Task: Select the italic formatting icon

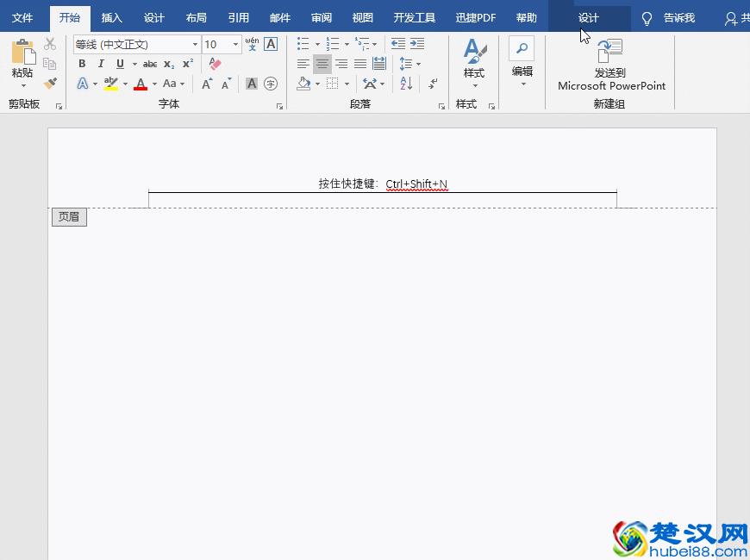Action: click(101, 64)
